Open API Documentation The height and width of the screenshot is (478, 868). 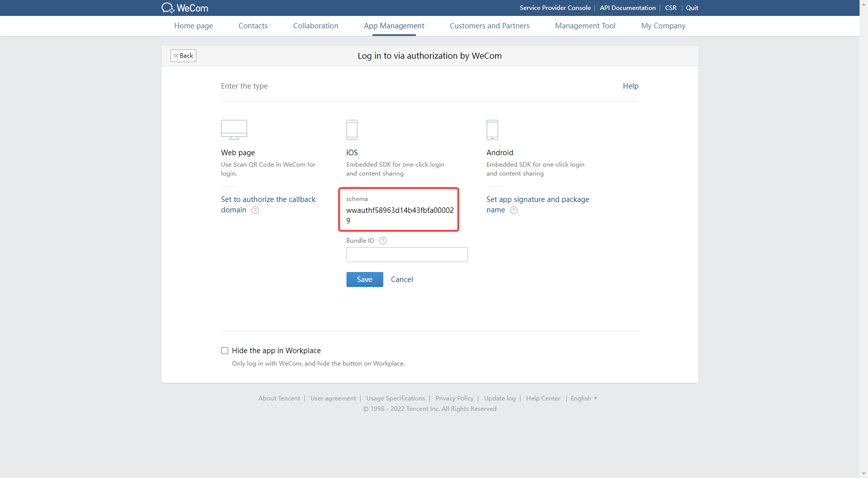[627, 7]
